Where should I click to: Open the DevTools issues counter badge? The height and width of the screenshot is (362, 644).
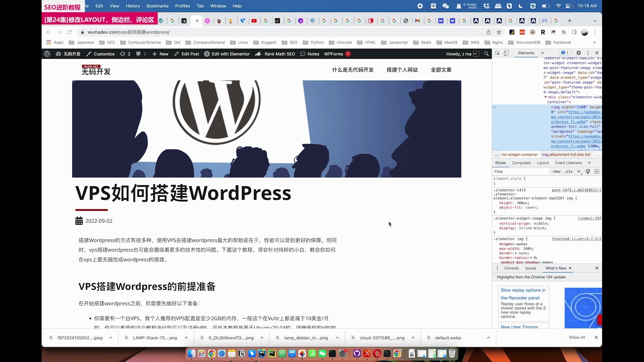pyautogui.click(x=565, y=53)
